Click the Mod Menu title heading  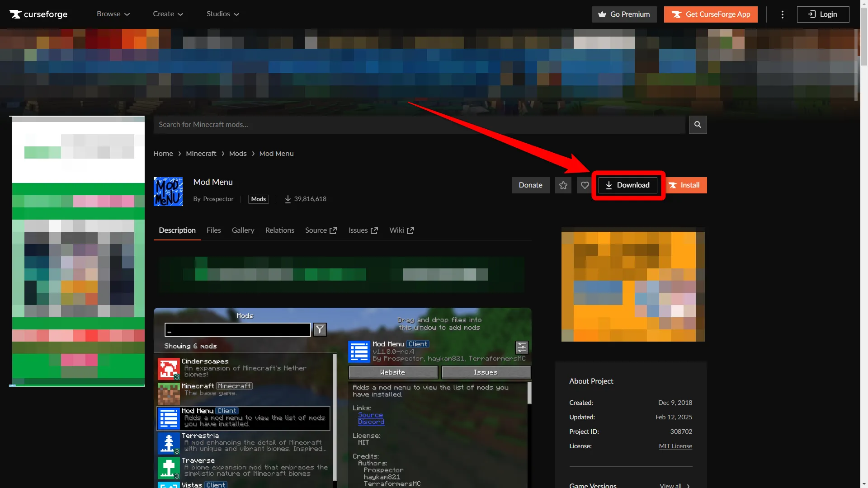213,182
